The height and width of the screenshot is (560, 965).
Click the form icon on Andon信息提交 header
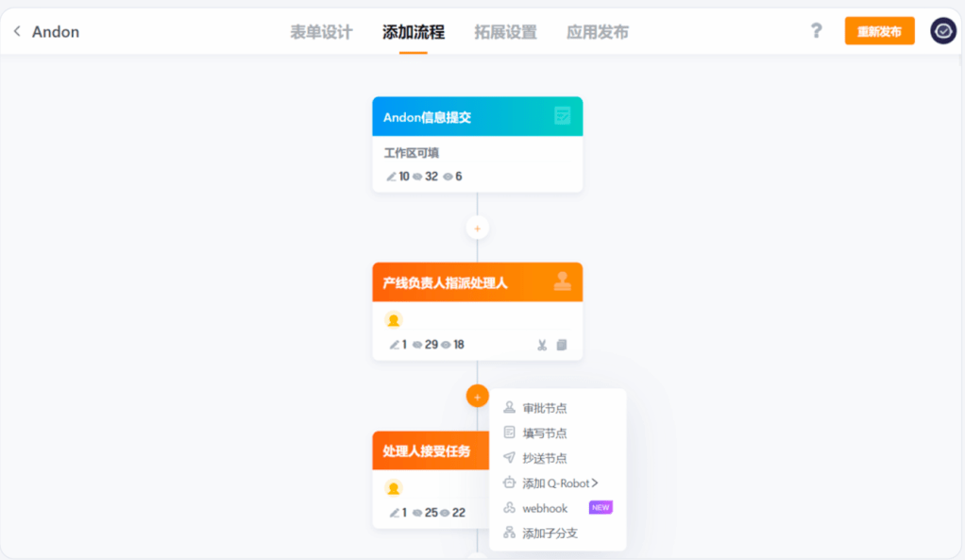coord(562,116)
